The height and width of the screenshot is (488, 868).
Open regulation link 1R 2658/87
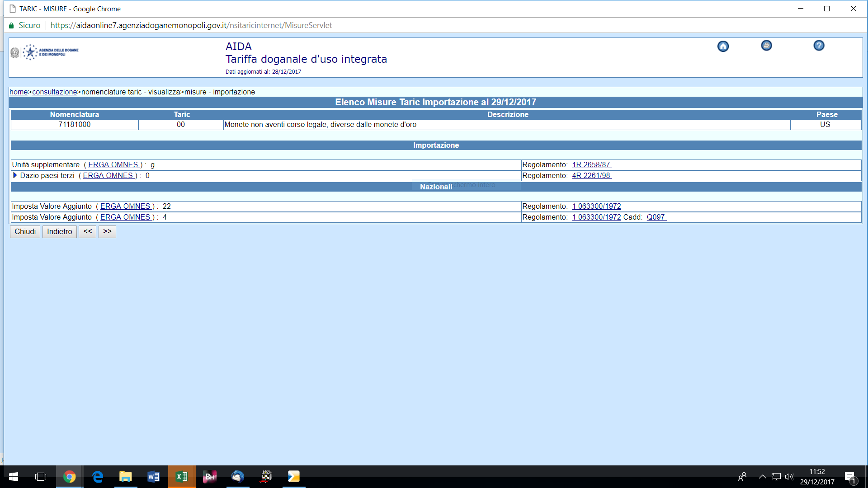tap(591, 165)
